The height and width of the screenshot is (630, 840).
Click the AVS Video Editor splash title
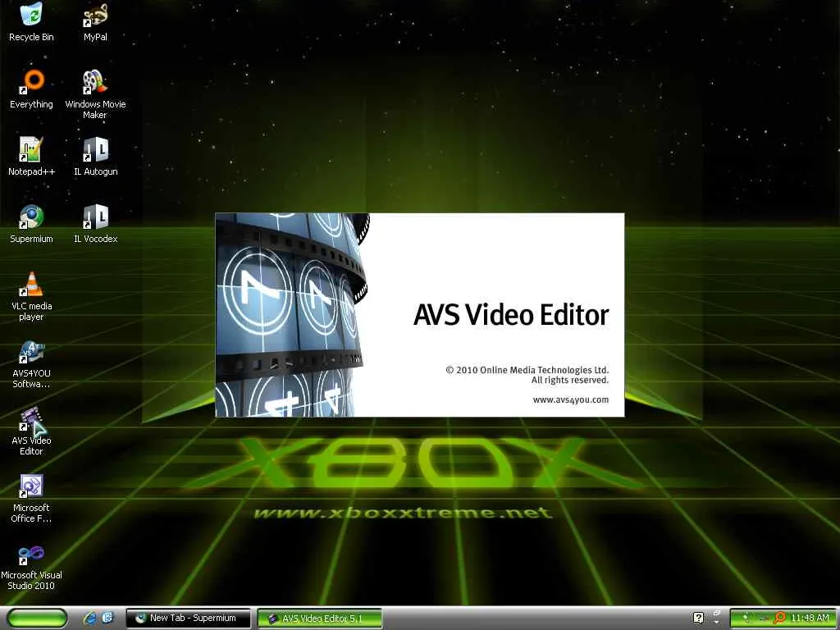511,315
